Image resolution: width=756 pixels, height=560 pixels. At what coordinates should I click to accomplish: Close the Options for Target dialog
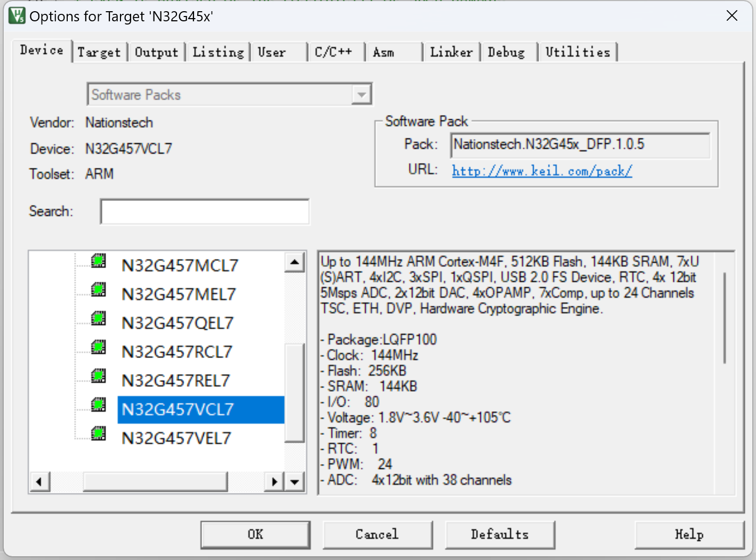[732, 16]
